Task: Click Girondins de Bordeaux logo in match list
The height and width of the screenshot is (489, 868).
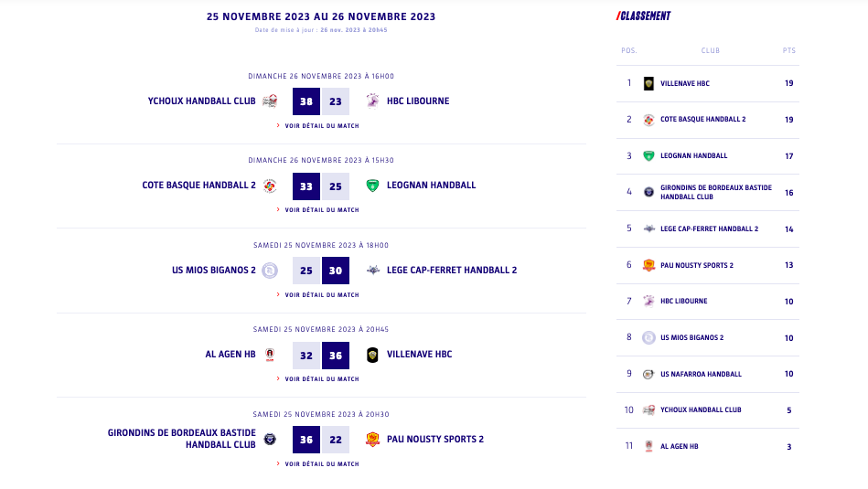Action: click(x=270, y=440)
